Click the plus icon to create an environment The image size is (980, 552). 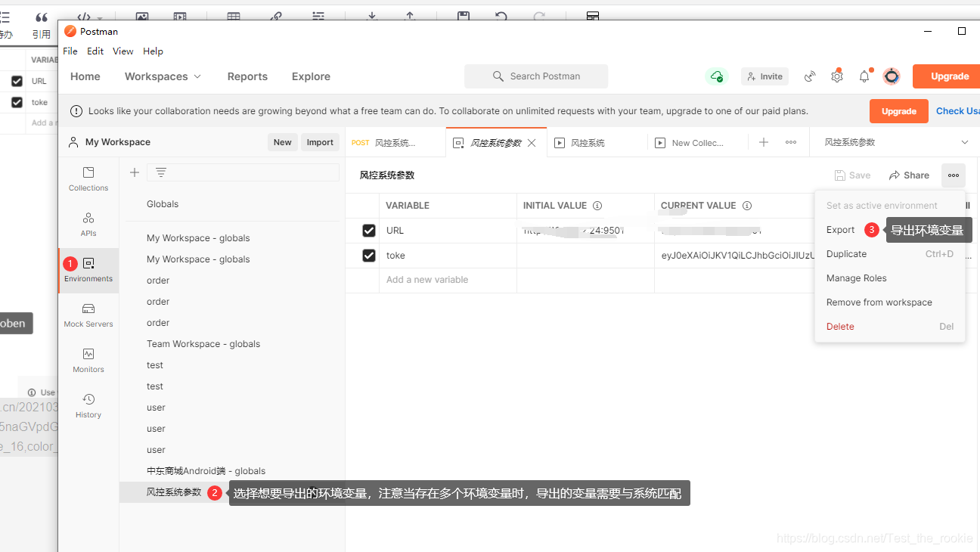(x=135, y=172)
